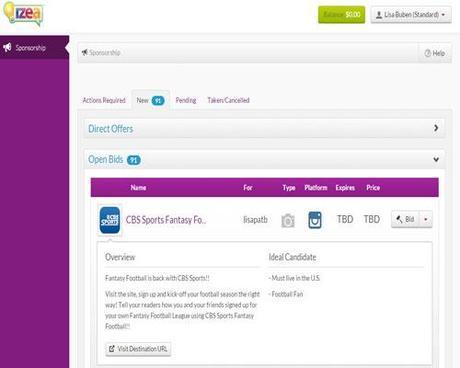The image size is (460, 368).
Task: Click the Open Bids count badge
Action: click(134, 160)
